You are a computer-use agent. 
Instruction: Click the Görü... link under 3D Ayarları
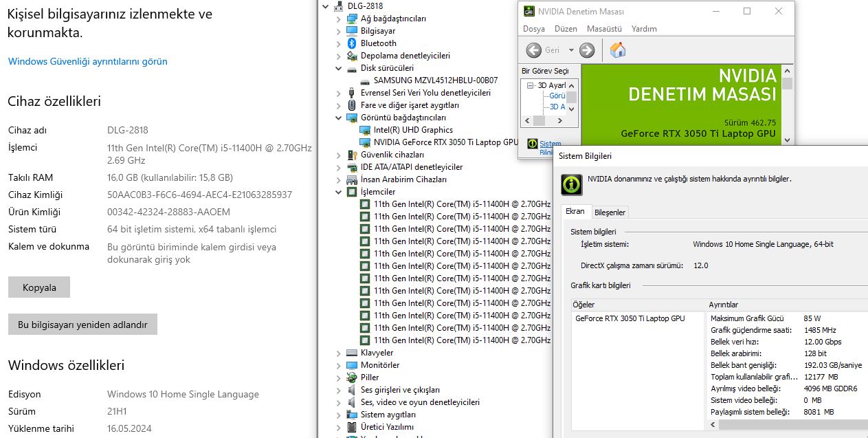pyautogui.click(x=557, y=96)
